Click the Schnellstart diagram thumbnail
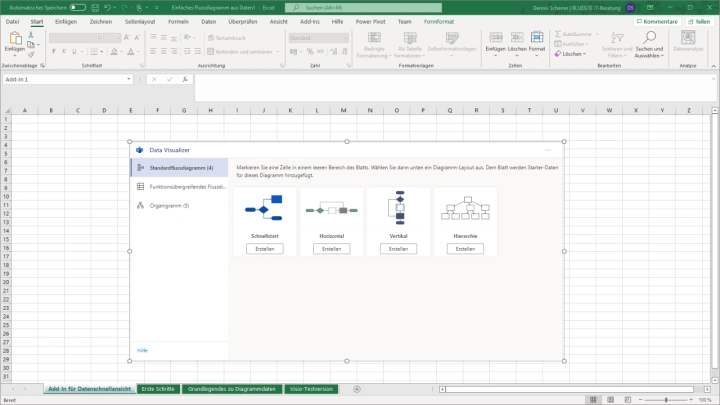 (x=264, y=208)
